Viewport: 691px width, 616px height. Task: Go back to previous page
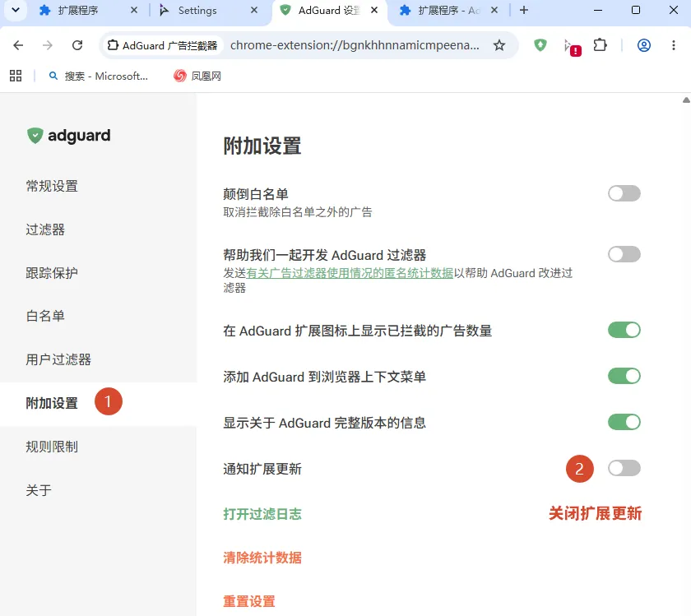[18, 45]
